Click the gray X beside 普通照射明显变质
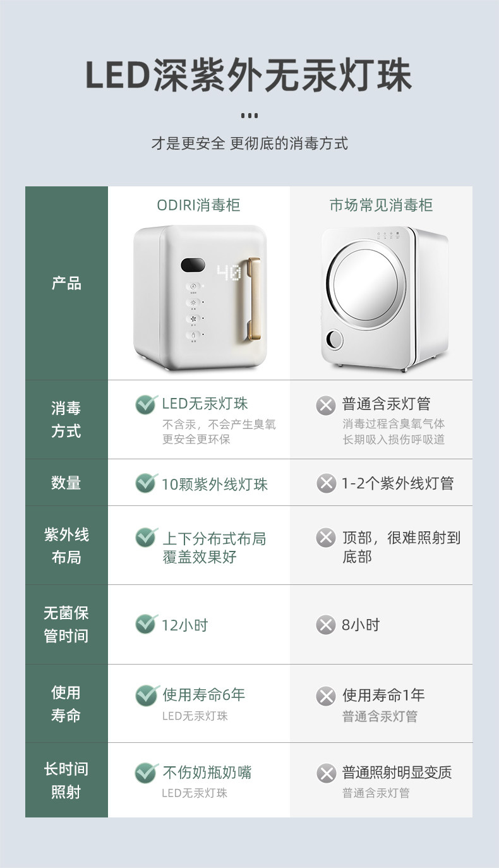Screen dimensions: 499x868 pyautogui.click(x=326, y=773)
